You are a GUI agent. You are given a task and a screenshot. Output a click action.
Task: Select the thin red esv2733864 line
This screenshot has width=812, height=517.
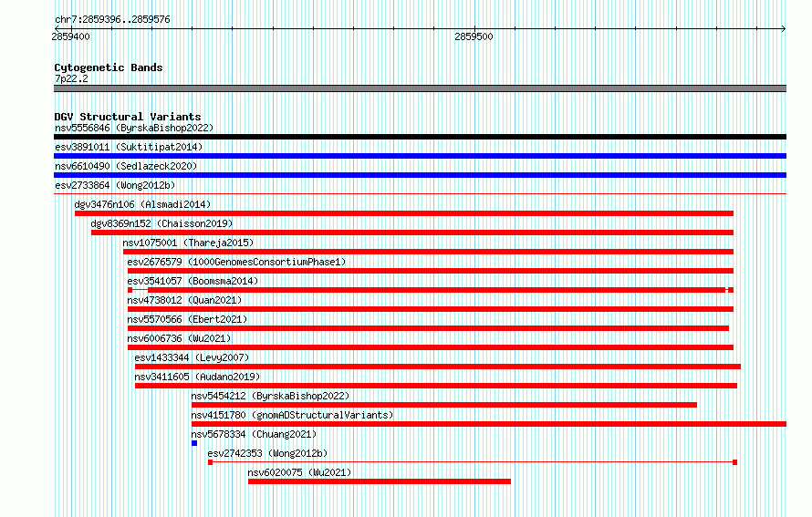click(420, 194)
